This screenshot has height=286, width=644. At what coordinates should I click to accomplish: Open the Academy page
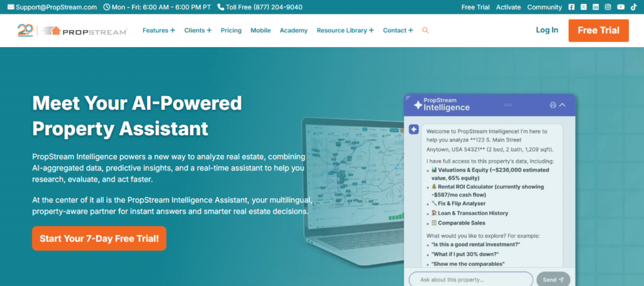(x=294, y=30)
